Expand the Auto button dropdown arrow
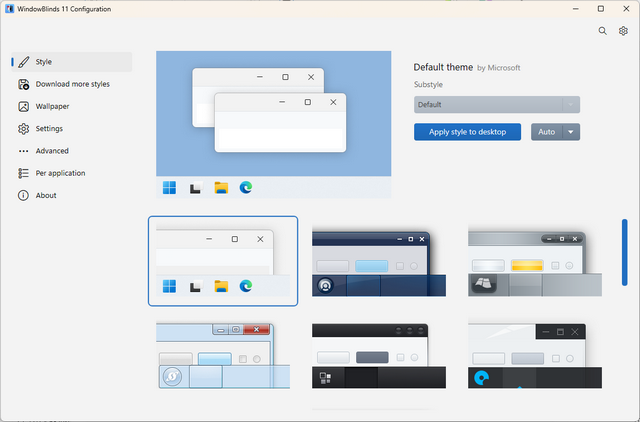 click(571, 132)
